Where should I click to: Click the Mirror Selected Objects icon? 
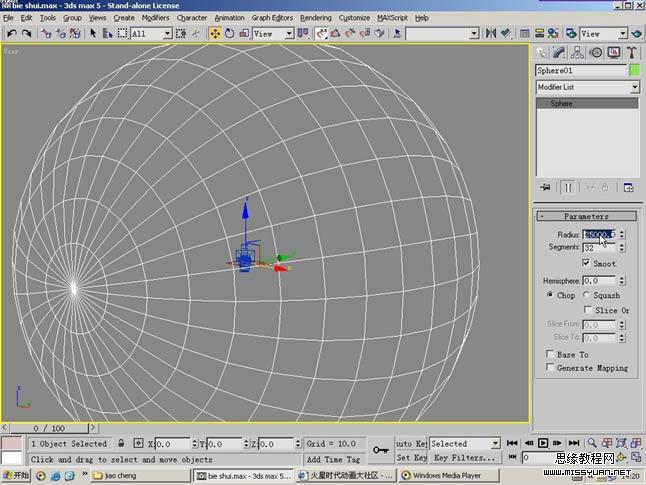click(x=490, y=33)
